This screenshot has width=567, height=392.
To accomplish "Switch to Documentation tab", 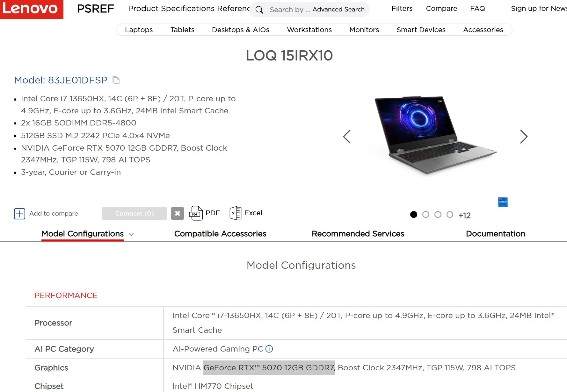I will pos(496,234).
